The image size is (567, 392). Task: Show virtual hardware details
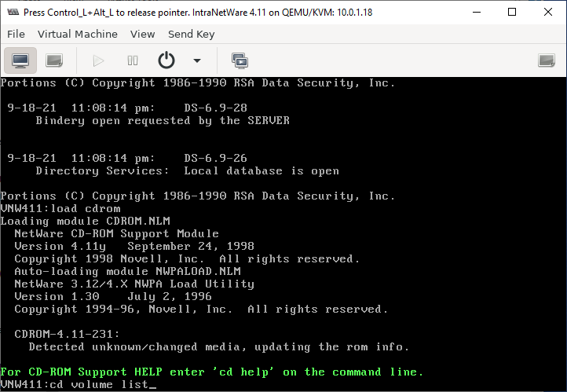pos(54,60)
